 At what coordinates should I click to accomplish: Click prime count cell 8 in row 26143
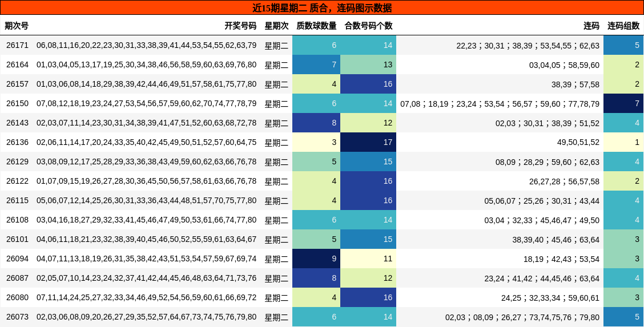pyautogui.click(x=316, y=123)
